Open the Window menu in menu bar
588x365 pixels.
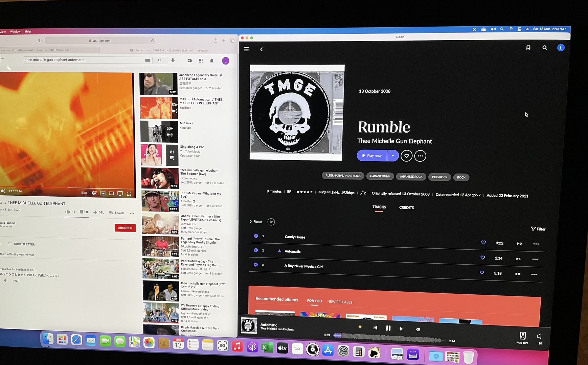[15, 31]
